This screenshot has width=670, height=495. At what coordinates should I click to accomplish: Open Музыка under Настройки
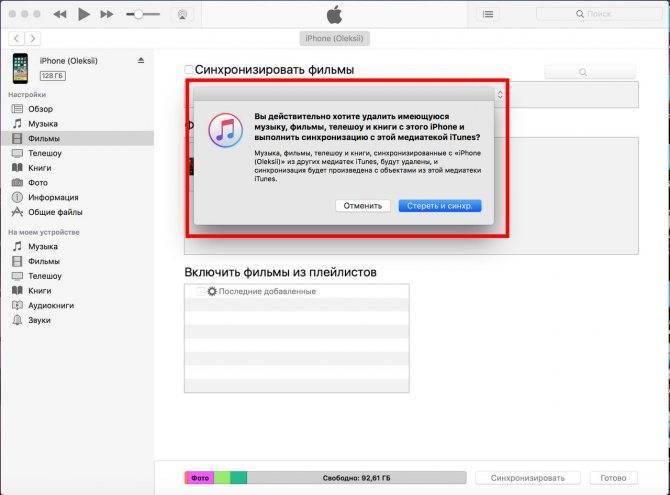pyautogui.click(x=43, y=124)
